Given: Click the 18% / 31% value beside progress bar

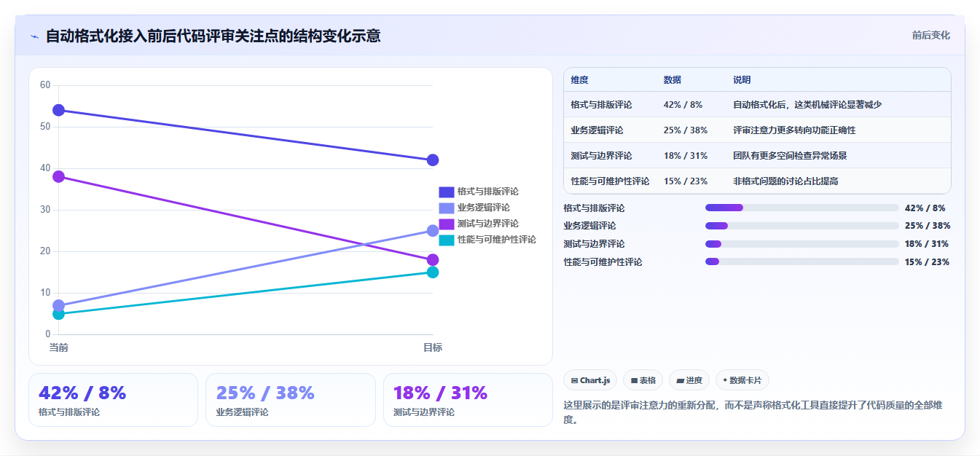Looking at the screenshot, I should click(927, 244).
